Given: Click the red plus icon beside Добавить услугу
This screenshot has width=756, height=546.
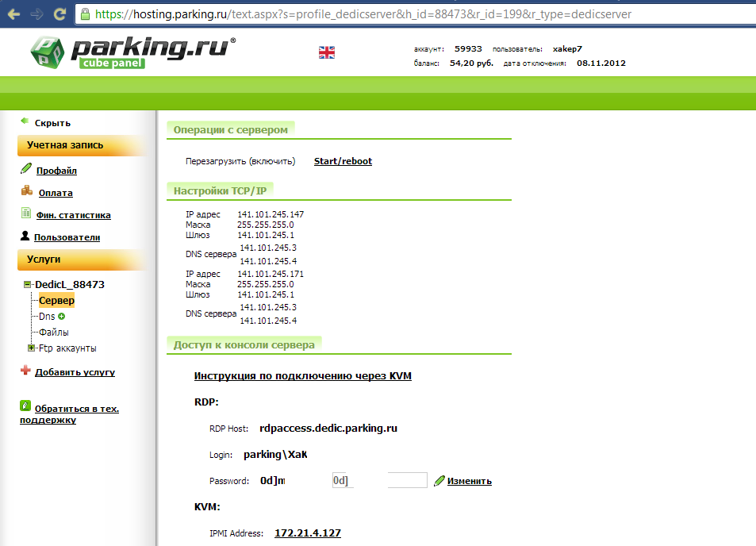Looking at the screenshot, I should click(x=25, y=371).
